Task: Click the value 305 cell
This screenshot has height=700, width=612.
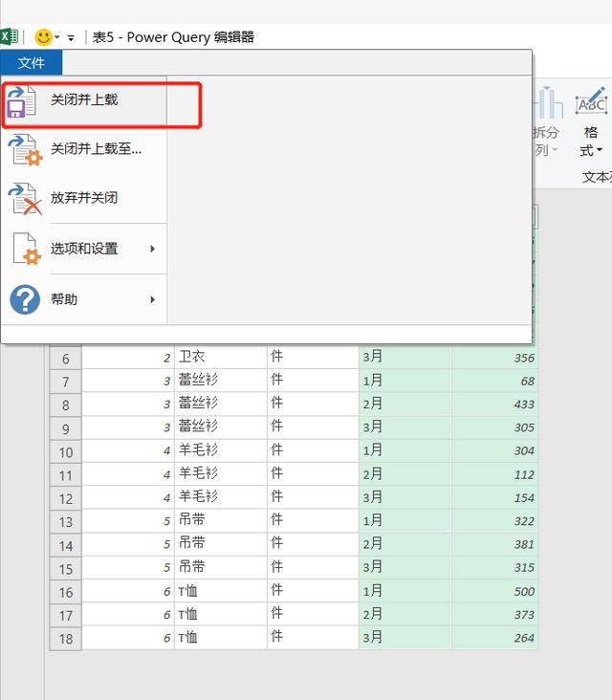Action: pos(494,427)
